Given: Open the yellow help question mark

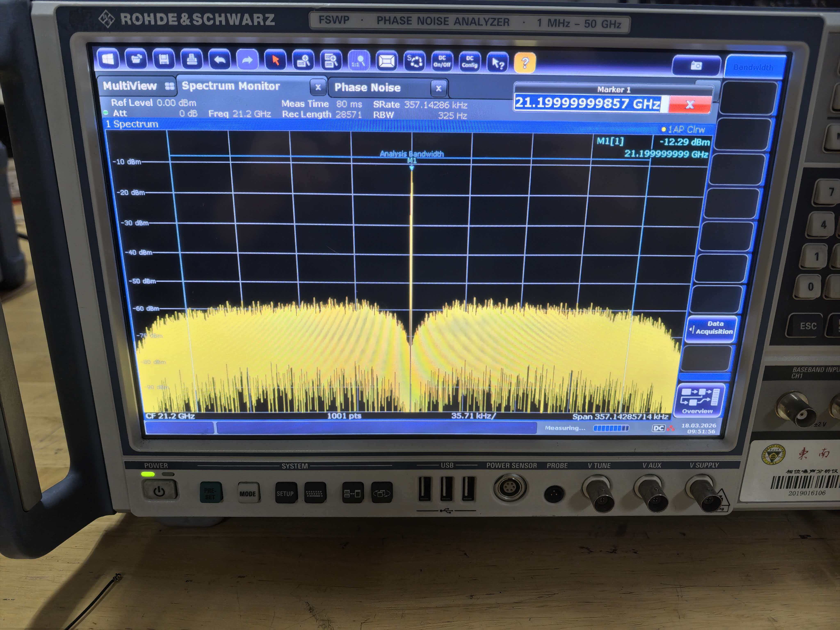Looking at the screenshot, I should click(525, 63).
